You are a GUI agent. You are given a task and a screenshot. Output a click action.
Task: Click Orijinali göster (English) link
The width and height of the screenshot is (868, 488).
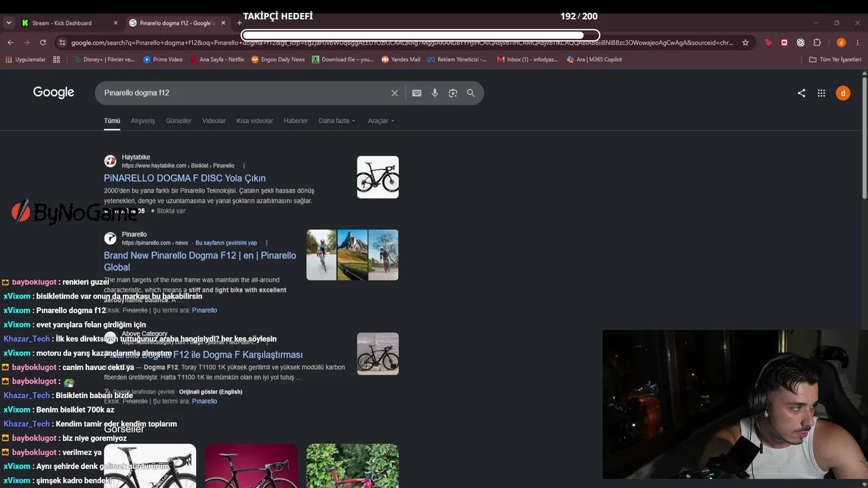click(x=211, y=392)
